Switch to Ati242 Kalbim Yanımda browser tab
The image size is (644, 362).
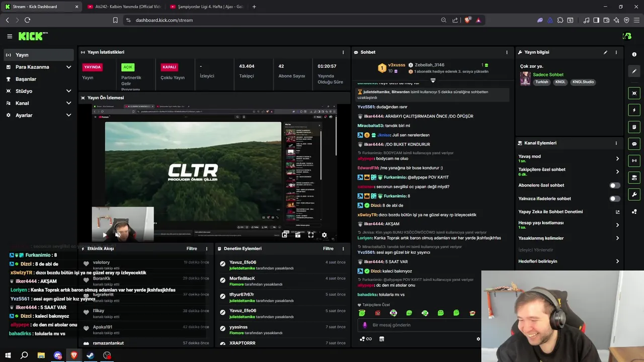pyautogui.click(x=124, y=7)
